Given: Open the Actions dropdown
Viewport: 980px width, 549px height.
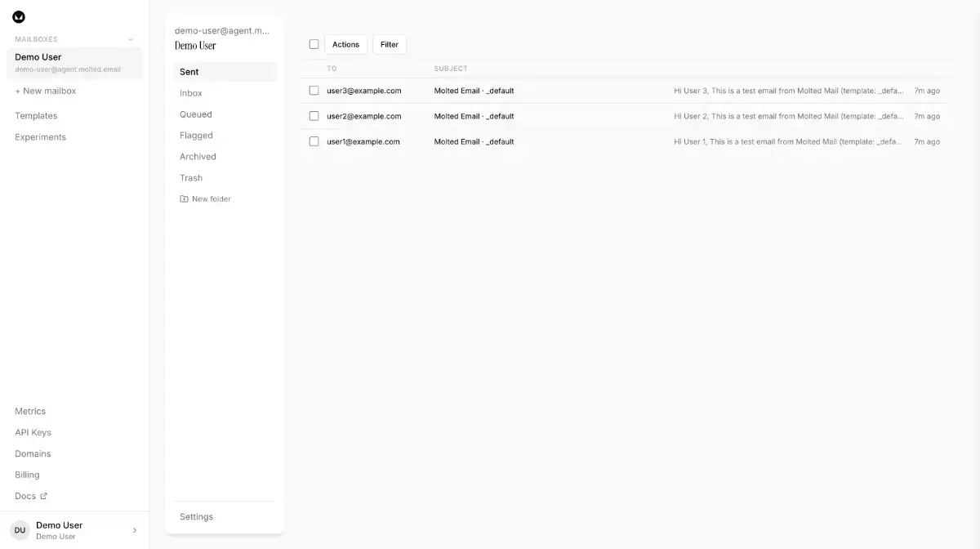Looking at the screenshot, I should (x=345, y=44).
